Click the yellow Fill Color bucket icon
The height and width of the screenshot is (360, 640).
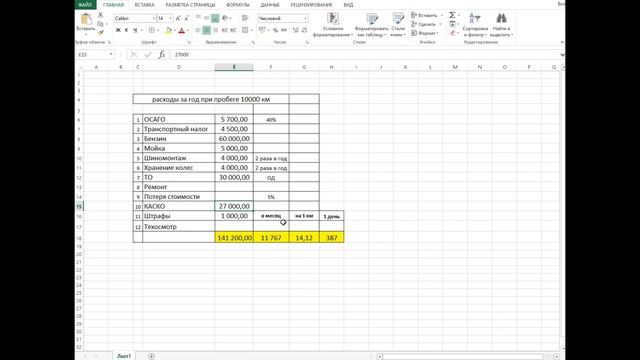[169, 30]
